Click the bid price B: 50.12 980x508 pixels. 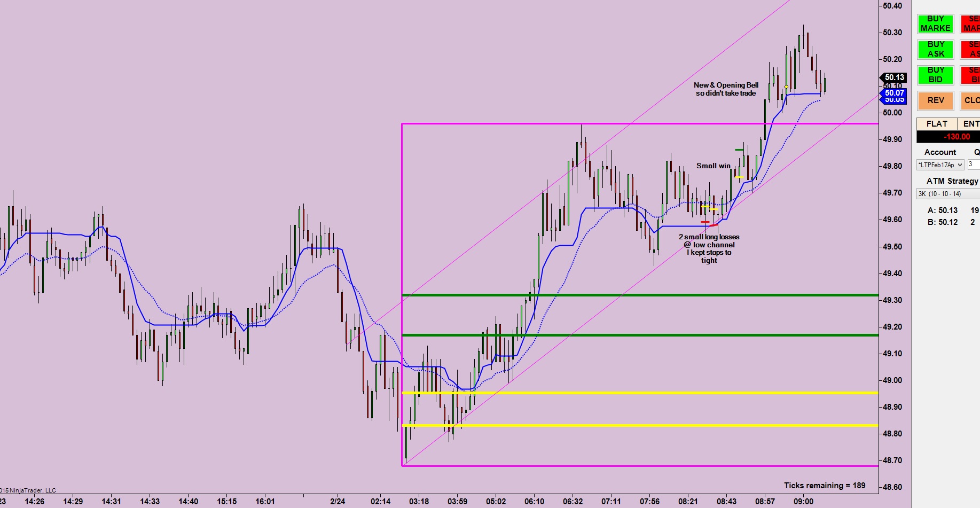click(x=943, y=222)
